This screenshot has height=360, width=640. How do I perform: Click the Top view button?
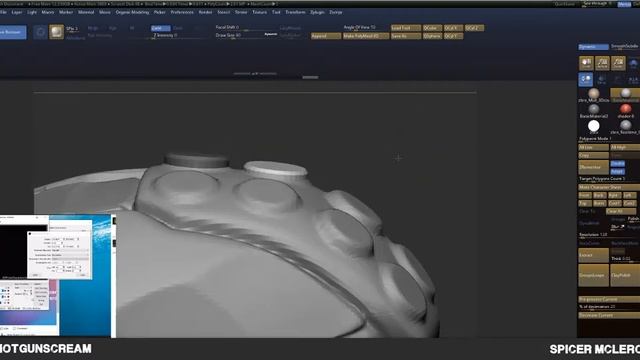point(584,203)
